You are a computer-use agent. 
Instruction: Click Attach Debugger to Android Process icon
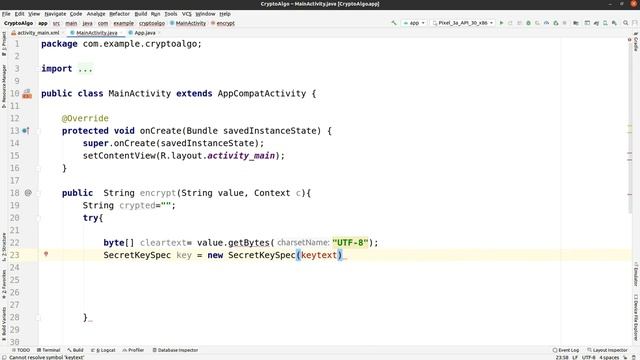point(556,23)
